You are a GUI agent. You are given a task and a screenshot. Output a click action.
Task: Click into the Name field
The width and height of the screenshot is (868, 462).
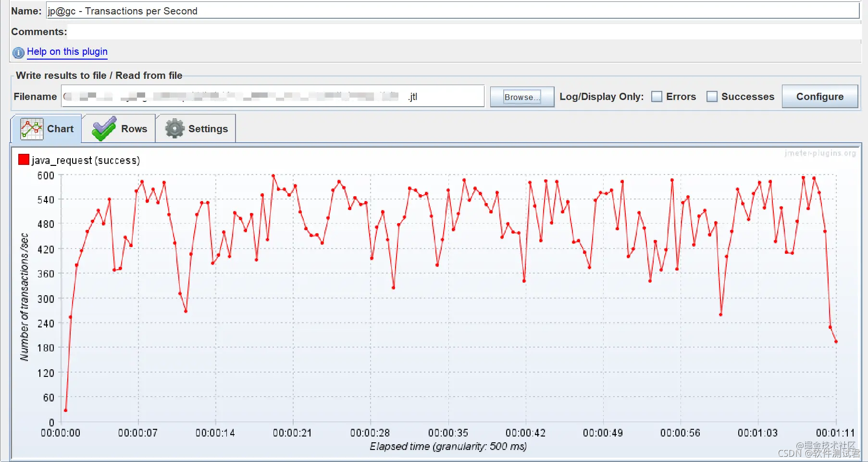pyautogui.click(x=452, y=11)
